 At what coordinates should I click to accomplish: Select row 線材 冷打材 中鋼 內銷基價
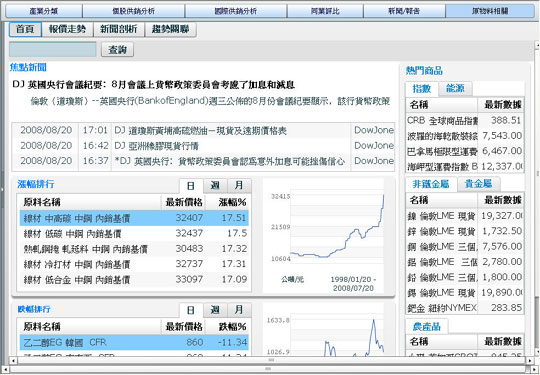pyautogui.click(x=134, y=264)
